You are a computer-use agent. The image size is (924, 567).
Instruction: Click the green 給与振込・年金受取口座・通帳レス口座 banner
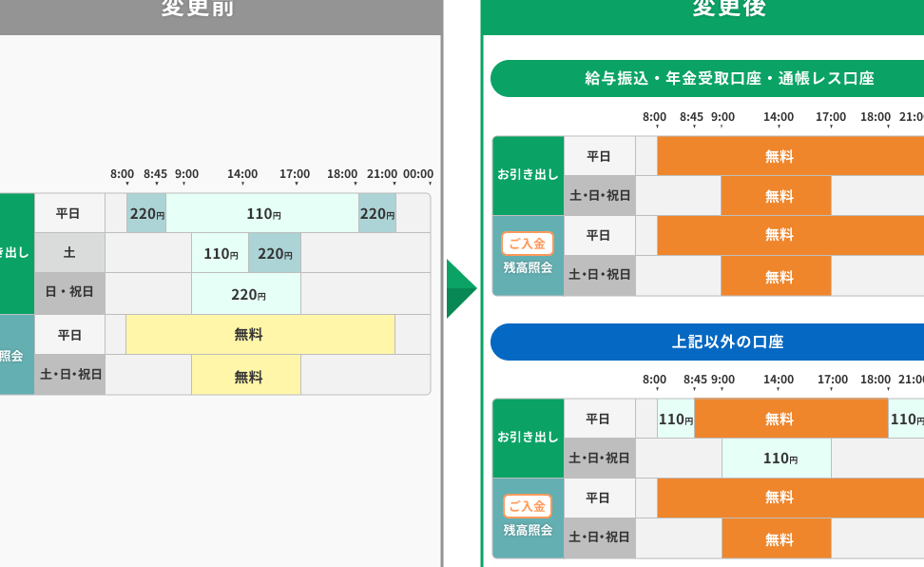coord(708,79)
